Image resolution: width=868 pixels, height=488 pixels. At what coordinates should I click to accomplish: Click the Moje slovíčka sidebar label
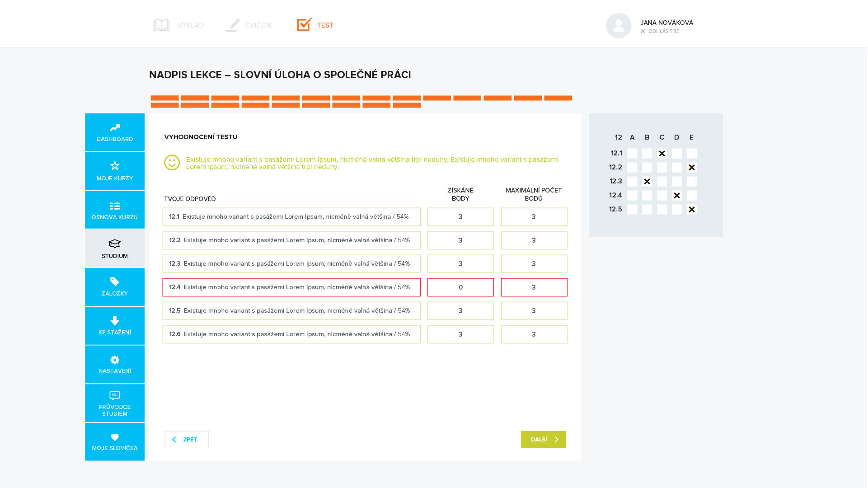[x=115, y=448]
